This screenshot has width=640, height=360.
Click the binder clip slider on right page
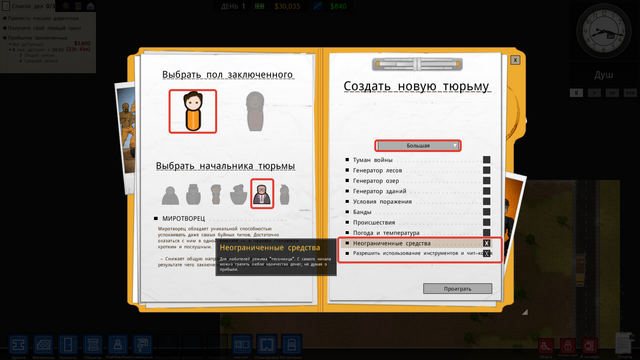[417, 64]
